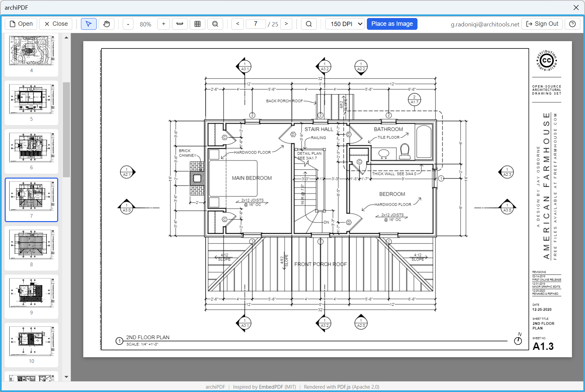The width and height of the screenshot is (585, 392).
Task: Click thumbnail scrollbar down arrow
Action: pyautogui.click(x=66, y=377)
